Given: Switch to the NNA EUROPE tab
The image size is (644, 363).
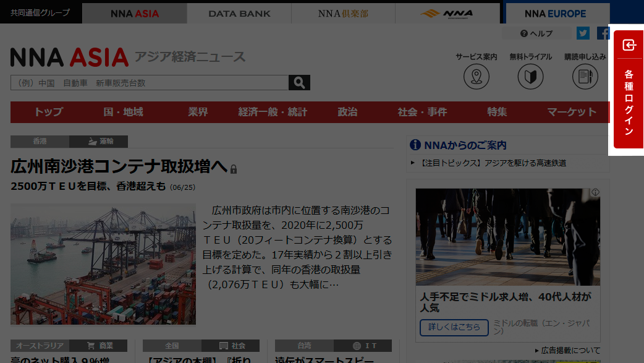Looking at the screenshot, I should point(555,14).
